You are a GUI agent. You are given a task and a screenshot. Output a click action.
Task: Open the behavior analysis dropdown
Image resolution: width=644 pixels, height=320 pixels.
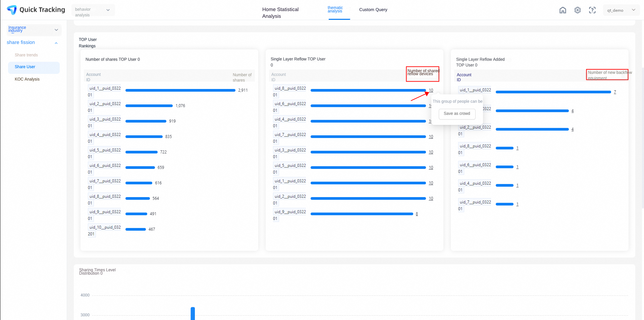93,10
